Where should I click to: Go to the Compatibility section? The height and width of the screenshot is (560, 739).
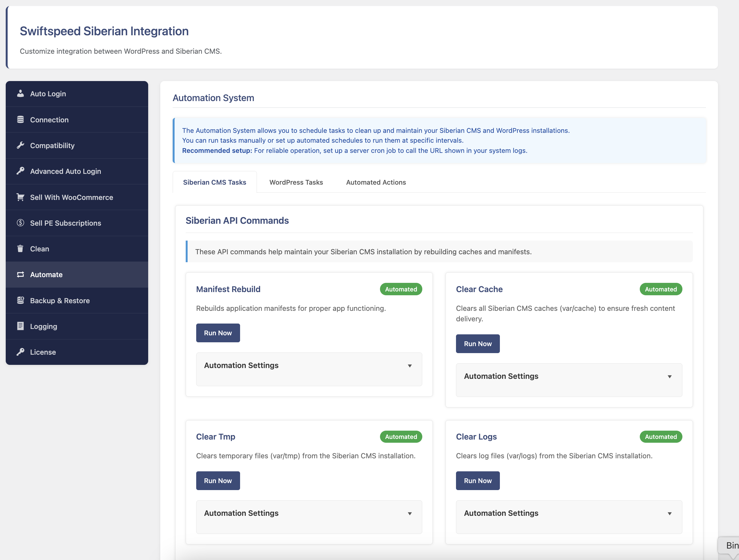(77, 145)
